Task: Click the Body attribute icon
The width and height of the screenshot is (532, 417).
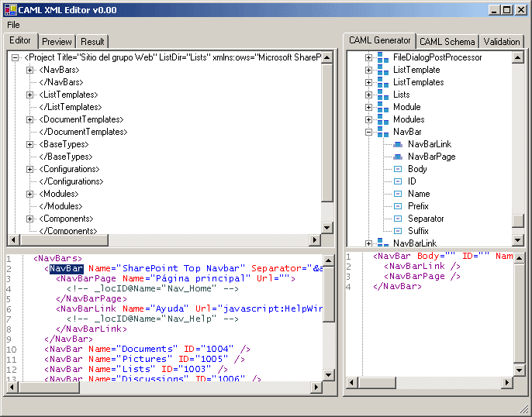Action: tap(398, 169)
